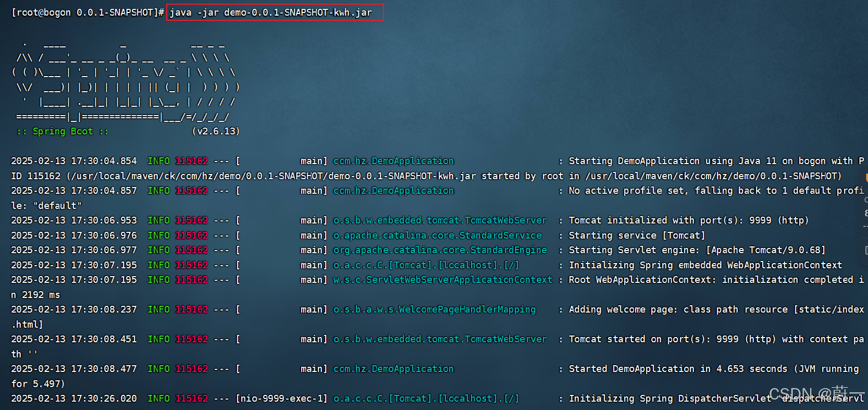868x410 pixels.
Task: Select timestamp 2025-02-13 17:30:08.451
Action: click(74, 339)
